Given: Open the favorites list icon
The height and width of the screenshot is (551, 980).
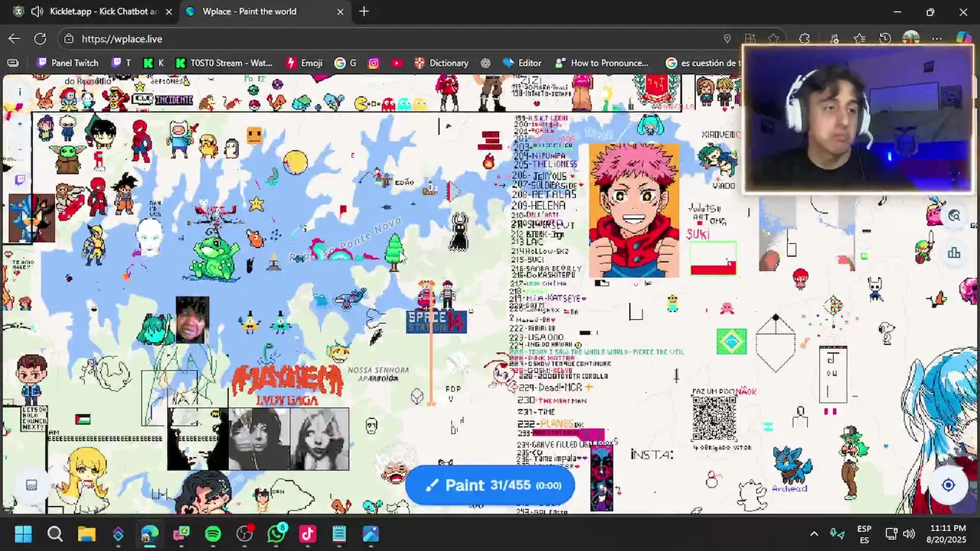Looking at the screenshot, I should (x=860, y=38).
